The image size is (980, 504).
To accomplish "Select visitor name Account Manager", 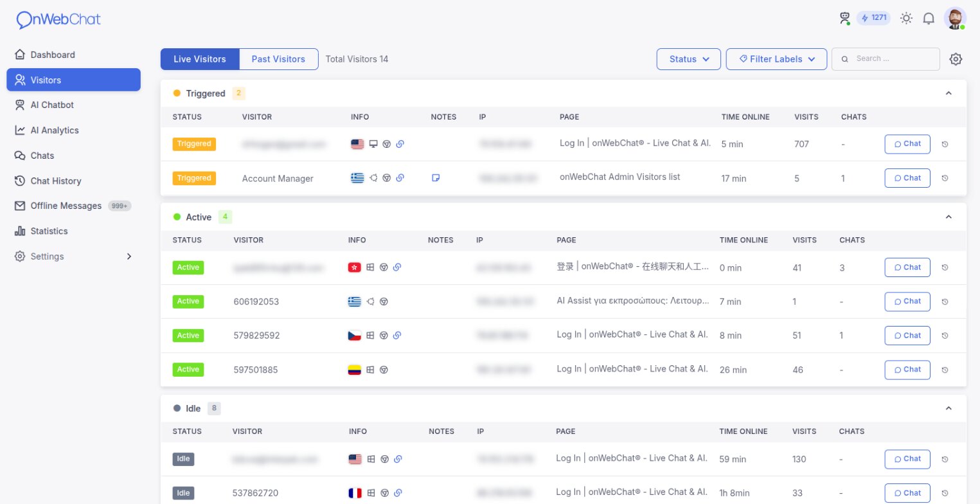I will (x=278, y=179).
